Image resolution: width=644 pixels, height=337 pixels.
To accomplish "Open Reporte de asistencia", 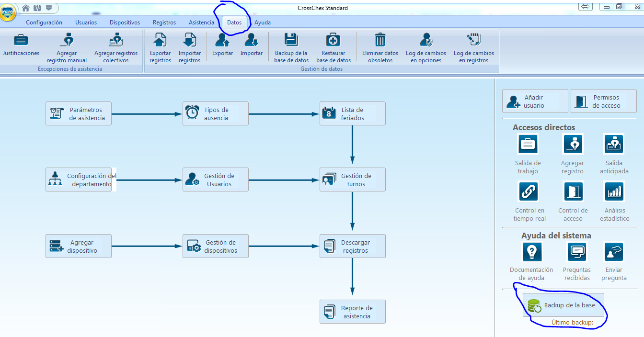I will pos(353,312).
